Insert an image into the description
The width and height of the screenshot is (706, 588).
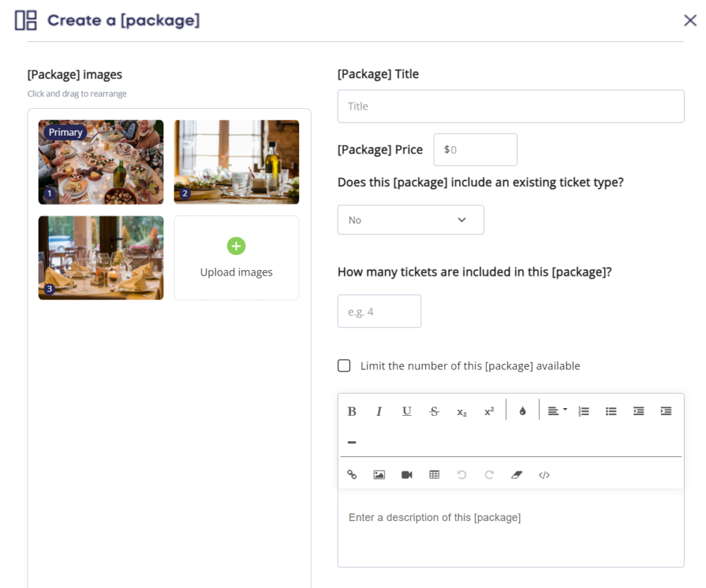tap(379, 474)
